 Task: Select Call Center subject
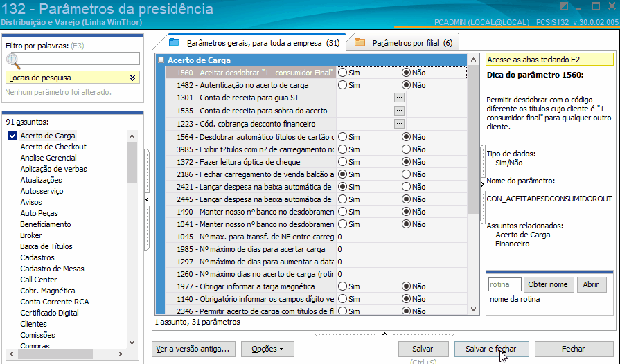[39, 280]
